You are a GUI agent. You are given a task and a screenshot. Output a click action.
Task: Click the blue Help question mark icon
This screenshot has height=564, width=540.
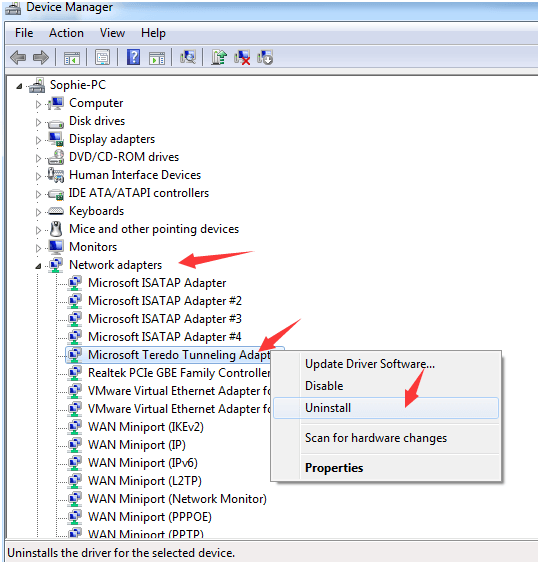[x=133, y=57]
